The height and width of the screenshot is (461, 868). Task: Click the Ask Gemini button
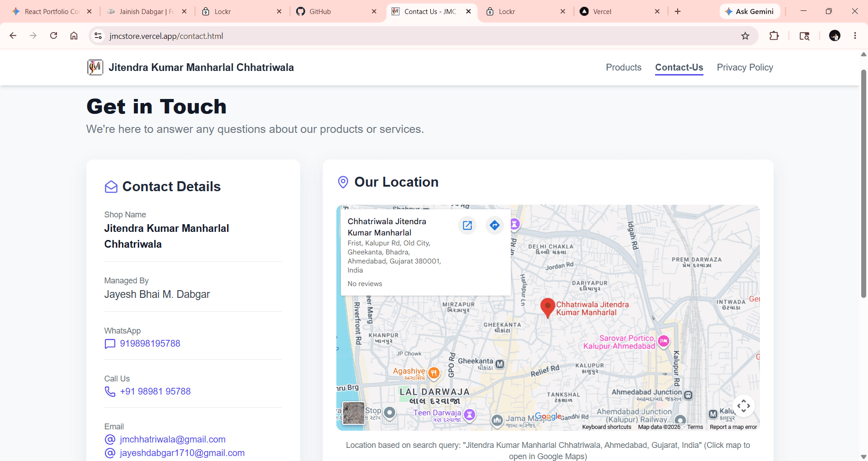coord(750,11)
